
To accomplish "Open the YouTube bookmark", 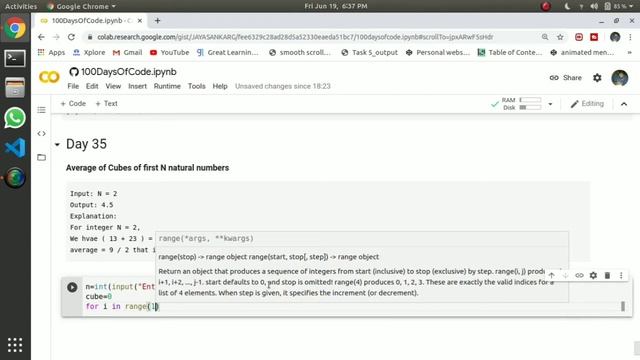I will (169, 53).
